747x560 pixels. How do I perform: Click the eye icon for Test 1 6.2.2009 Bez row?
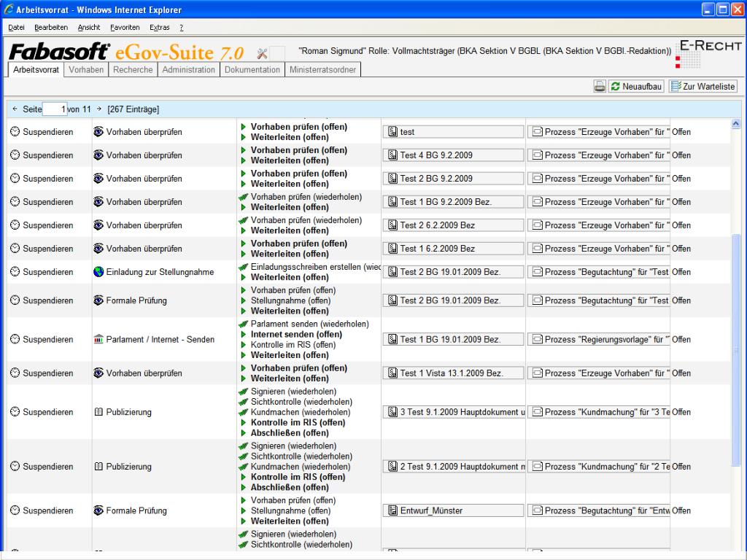(x=98, y=248)
